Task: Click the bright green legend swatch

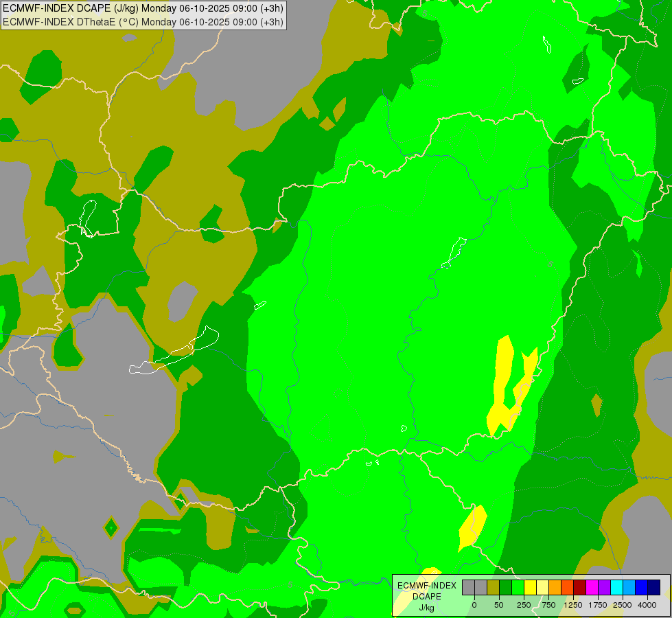Action: click(x=518, y=588)
